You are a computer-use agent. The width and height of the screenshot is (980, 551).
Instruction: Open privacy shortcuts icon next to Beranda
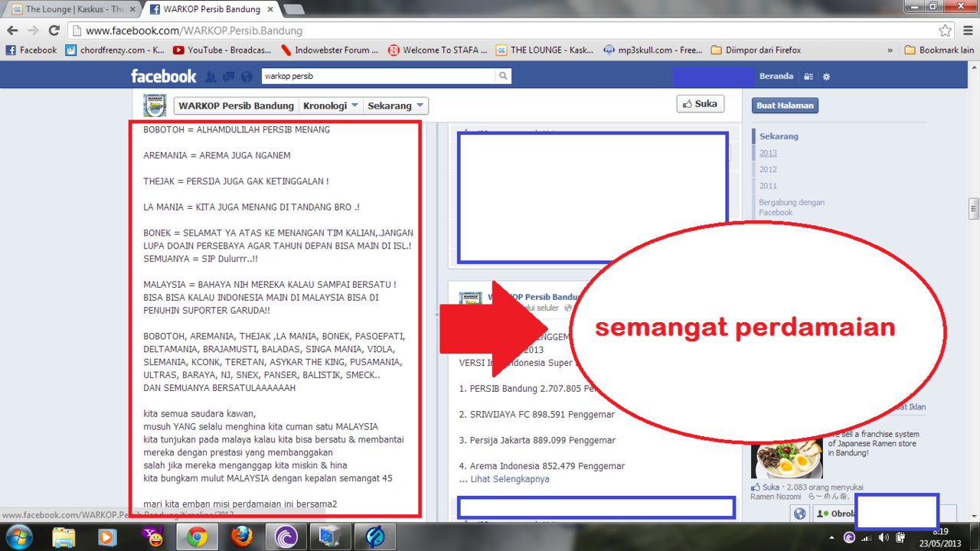coord(808,77)
